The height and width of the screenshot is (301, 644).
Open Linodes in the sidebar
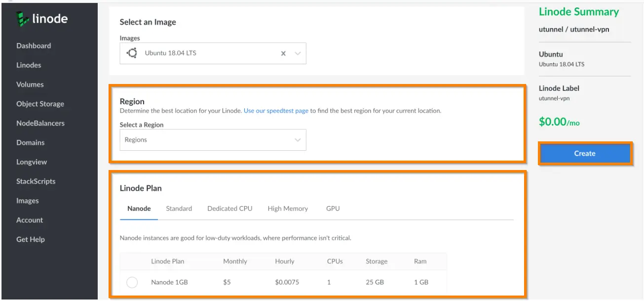point(29,65)
